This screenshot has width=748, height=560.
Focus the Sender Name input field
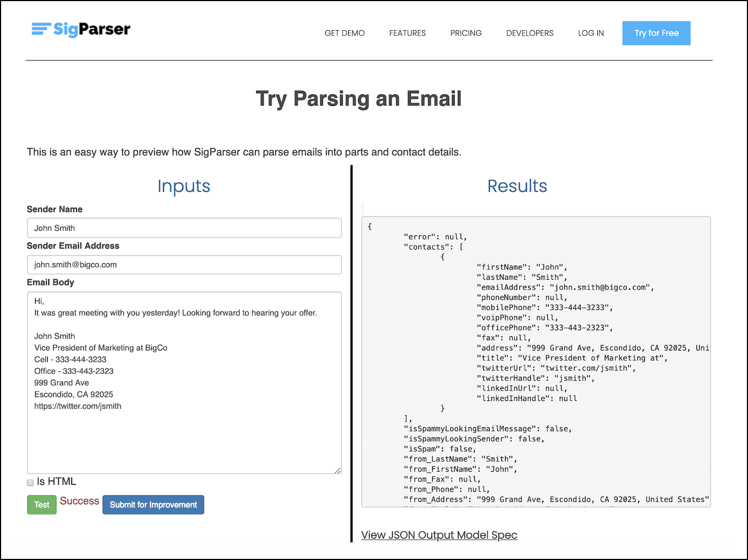(184, 228)
